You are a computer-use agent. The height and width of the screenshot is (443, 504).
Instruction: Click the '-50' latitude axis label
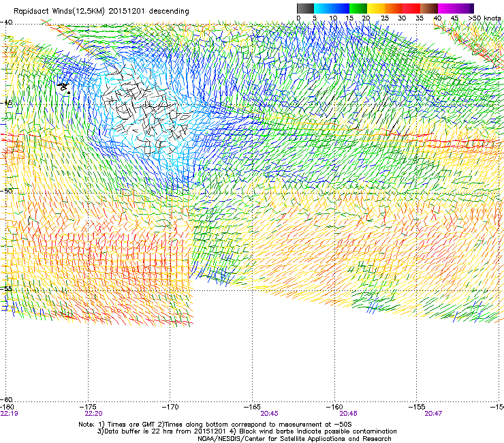6,191
